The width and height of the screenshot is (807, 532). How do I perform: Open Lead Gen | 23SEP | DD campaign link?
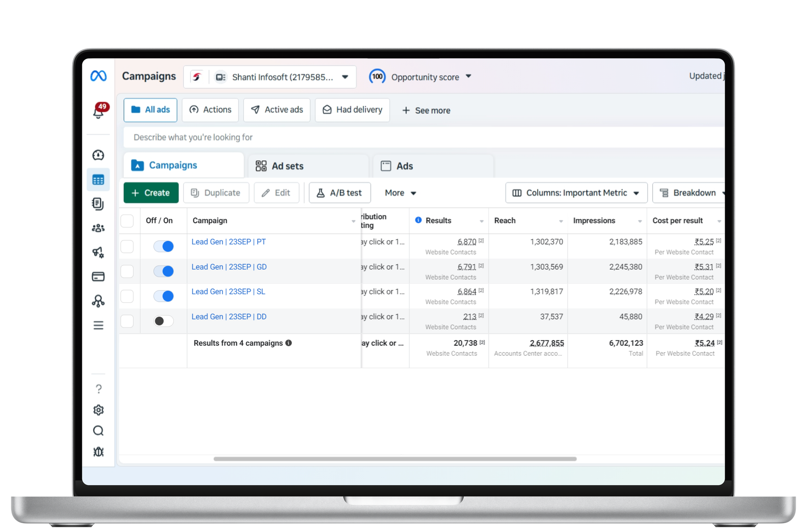[x=229, y=317]
